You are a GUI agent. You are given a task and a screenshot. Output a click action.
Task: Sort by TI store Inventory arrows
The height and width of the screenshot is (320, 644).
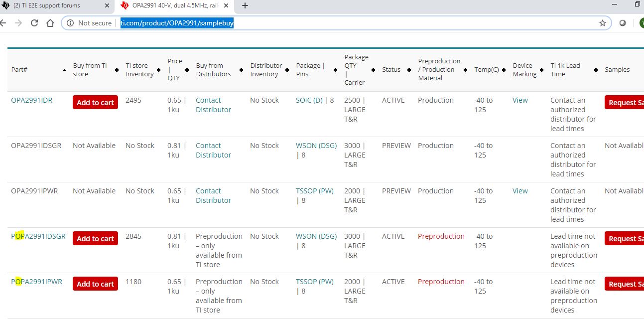159,70
